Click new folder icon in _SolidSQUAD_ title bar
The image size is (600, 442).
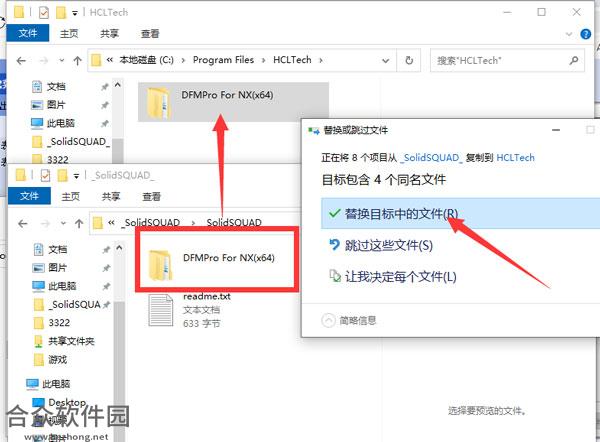[x=62, y=176]
